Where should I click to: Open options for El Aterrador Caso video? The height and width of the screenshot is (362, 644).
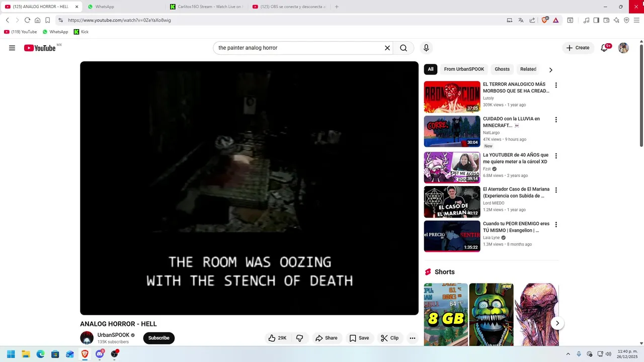[x=556, y=190]
